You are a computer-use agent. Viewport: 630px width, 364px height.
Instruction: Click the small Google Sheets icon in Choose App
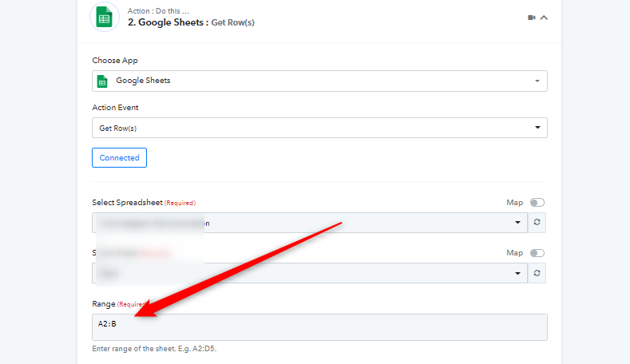coord(102,81)
